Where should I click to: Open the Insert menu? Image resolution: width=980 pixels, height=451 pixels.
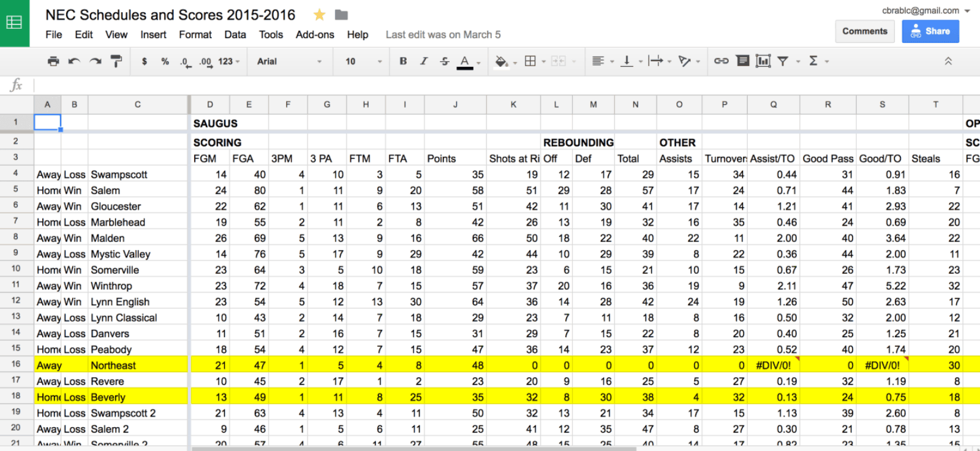coord(153,35)
